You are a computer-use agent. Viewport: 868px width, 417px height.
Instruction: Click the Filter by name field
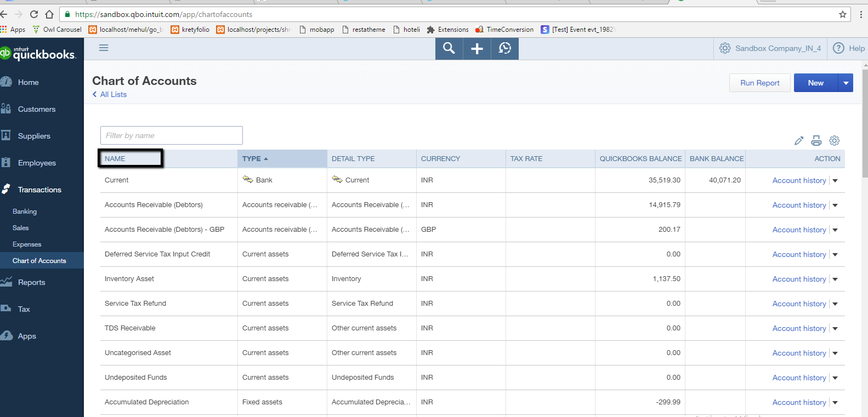click(x=171, y=136)
